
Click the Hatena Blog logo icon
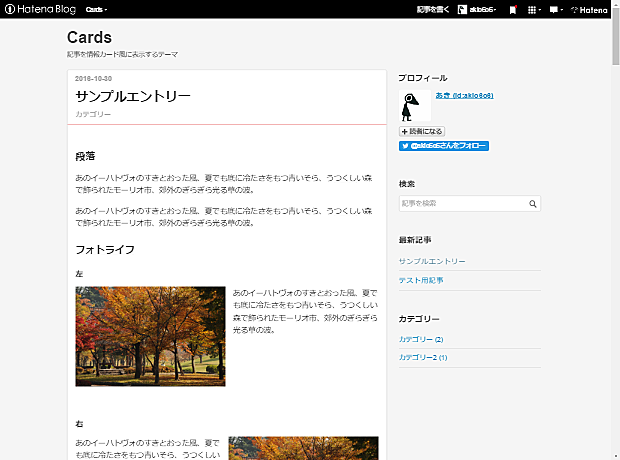[x=10, y=9]
